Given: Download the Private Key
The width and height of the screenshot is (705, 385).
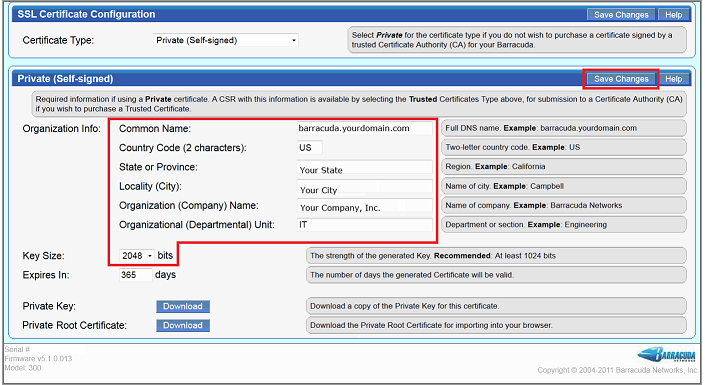Looking at the screenshot, I should (x=183, y=306).
